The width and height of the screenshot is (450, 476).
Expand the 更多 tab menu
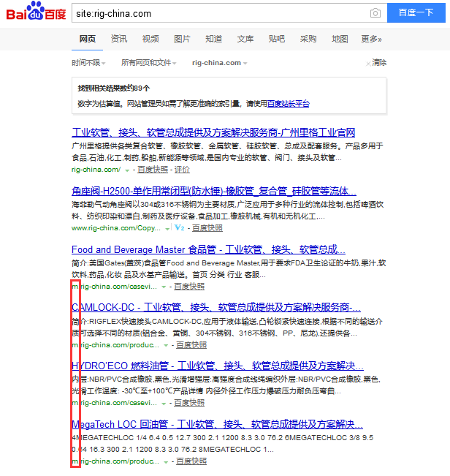pyautogui.click(x=371, y=39)
